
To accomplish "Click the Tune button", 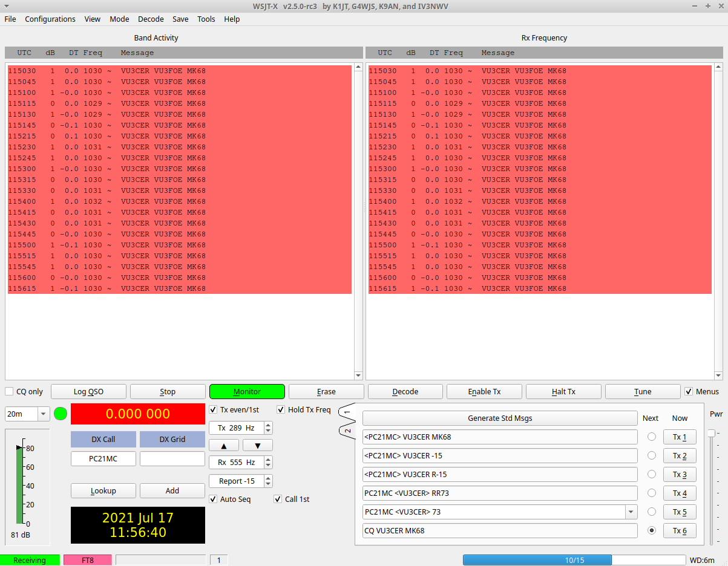I will click(643, 392).
